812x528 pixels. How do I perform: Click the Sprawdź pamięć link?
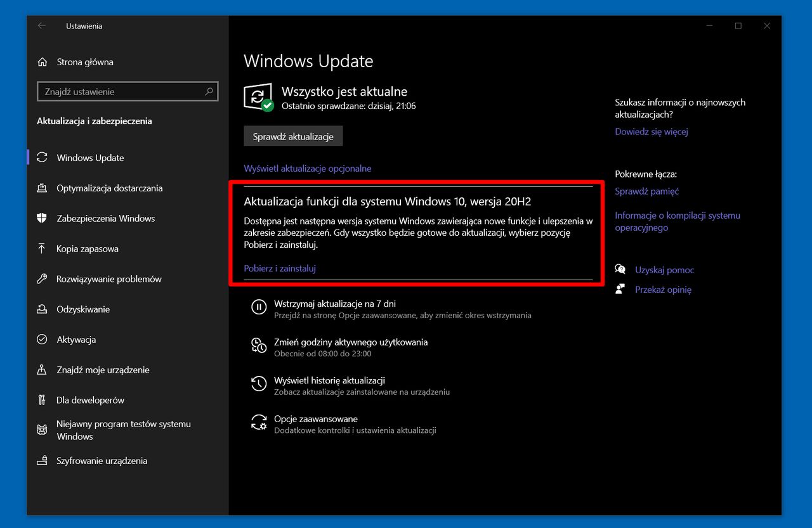point(647,191)
